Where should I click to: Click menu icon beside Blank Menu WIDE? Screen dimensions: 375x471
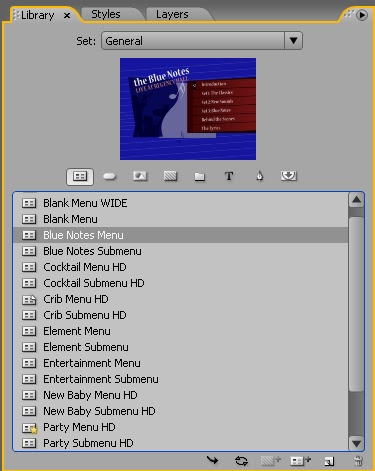tap(29, 203)
